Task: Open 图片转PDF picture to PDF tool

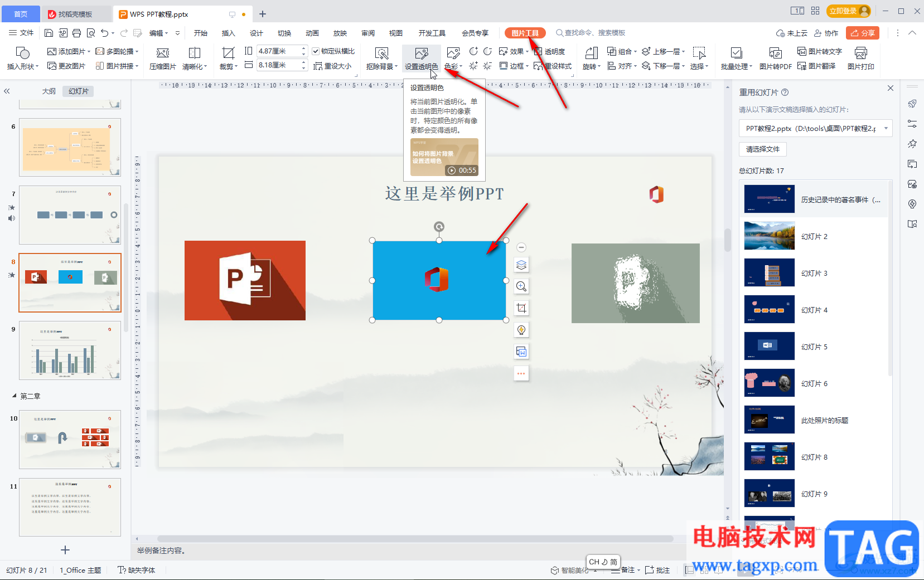Action: (775, 59)
